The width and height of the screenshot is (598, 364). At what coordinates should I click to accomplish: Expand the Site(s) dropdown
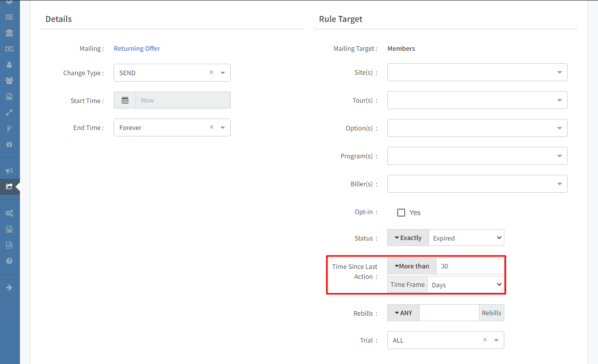pyautogui.click(x=477, y=72)
